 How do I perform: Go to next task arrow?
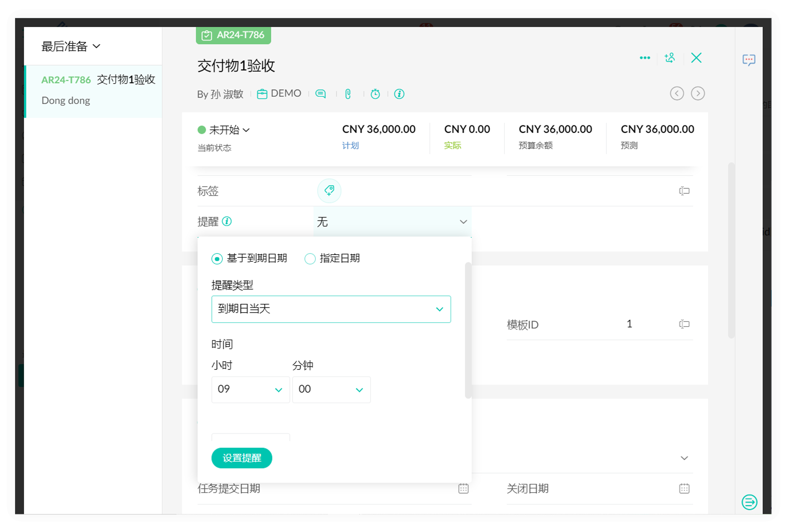click(x=698, y=93)
